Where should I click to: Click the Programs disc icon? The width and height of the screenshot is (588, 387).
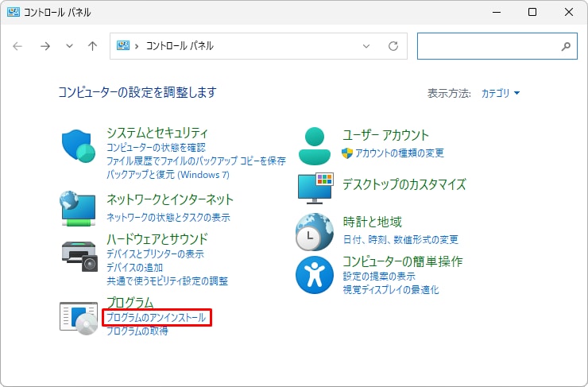79,318
